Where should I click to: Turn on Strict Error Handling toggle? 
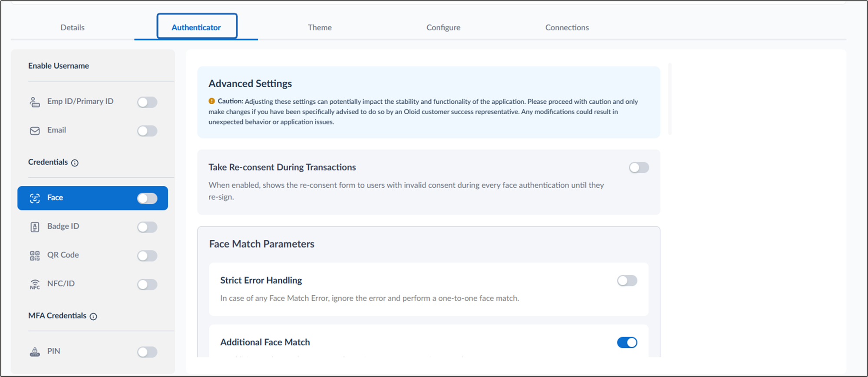click(x=627, y=281)
